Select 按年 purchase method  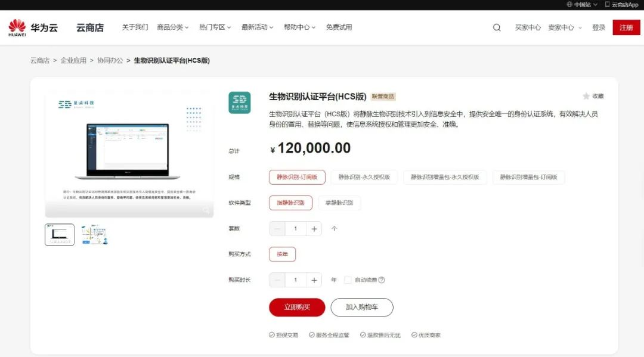[x=282, y=254]
